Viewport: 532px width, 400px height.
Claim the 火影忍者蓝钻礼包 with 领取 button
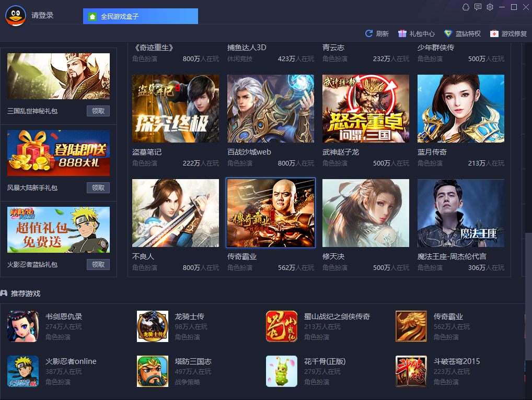coord(98,264)
